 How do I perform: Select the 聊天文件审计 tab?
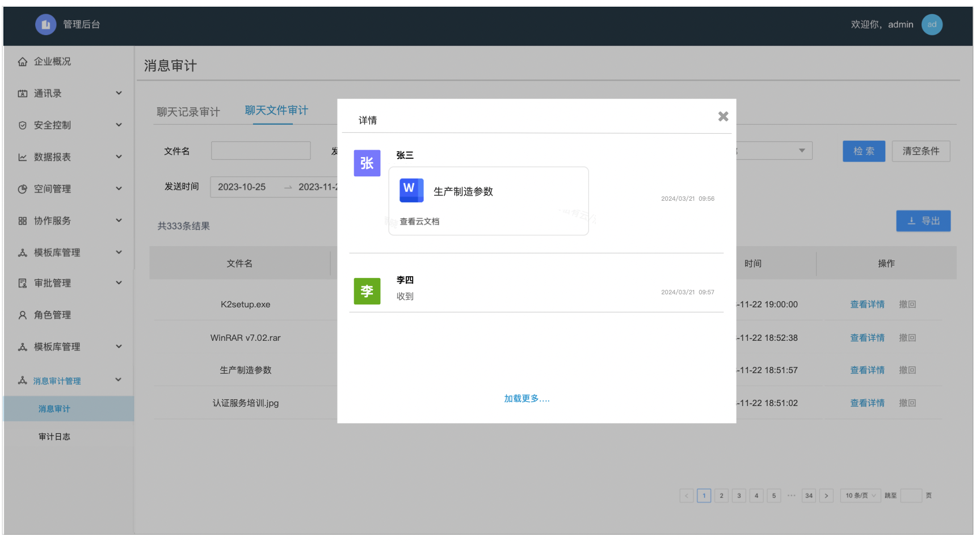[276, 110]
